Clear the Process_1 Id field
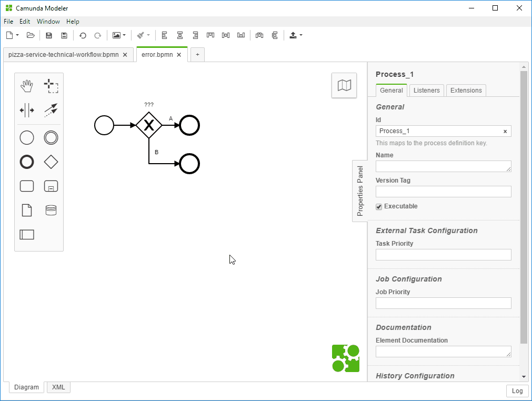This screenshot has height=401, width=532. point(505,131)
